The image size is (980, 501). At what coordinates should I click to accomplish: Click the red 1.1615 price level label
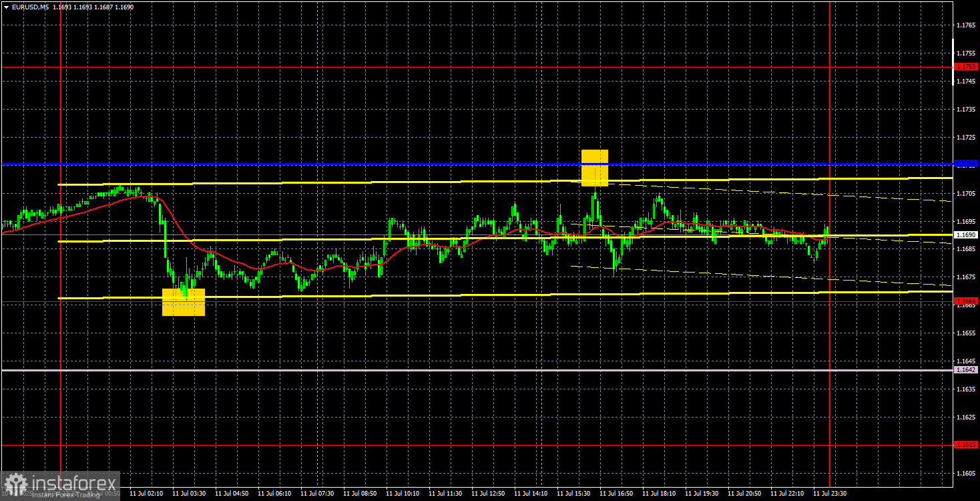966,444
